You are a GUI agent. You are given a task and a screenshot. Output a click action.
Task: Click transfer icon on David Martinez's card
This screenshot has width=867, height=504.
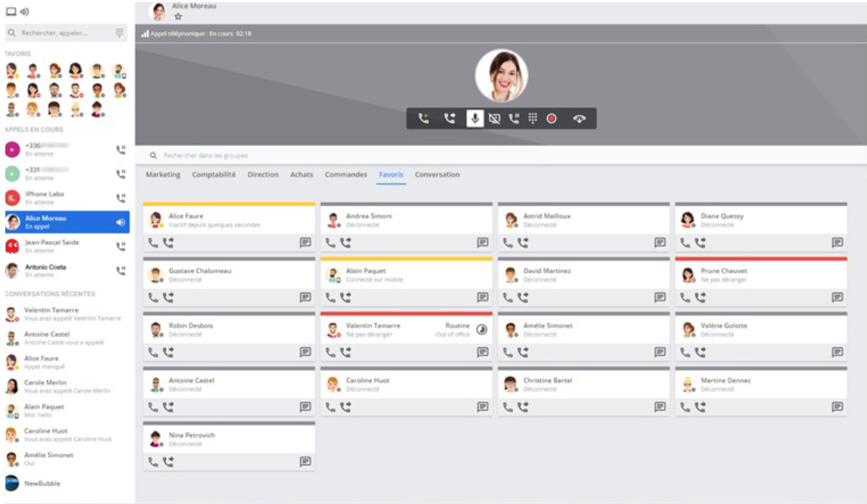coord(523,298)
